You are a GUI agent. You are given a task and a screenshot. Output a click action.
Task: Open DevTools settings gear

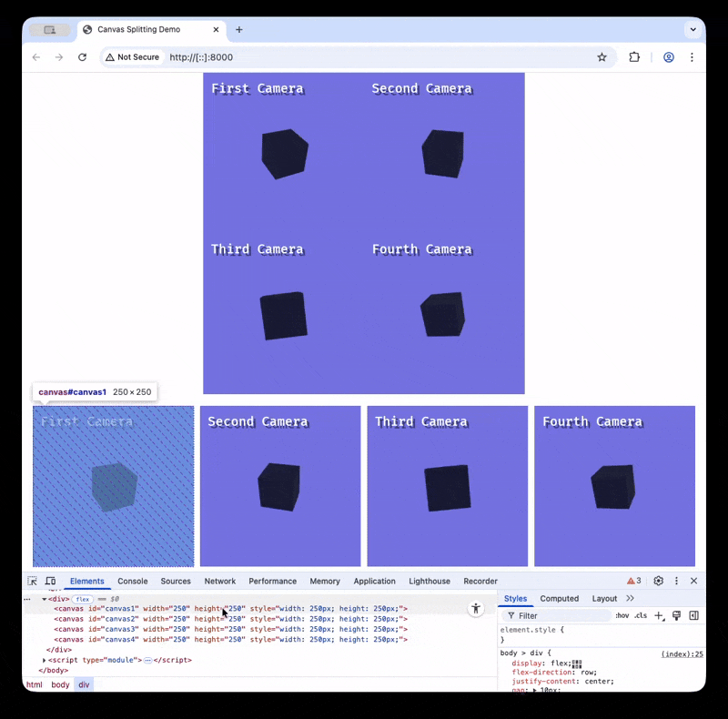pyautogui.click(x=658, y=581)
